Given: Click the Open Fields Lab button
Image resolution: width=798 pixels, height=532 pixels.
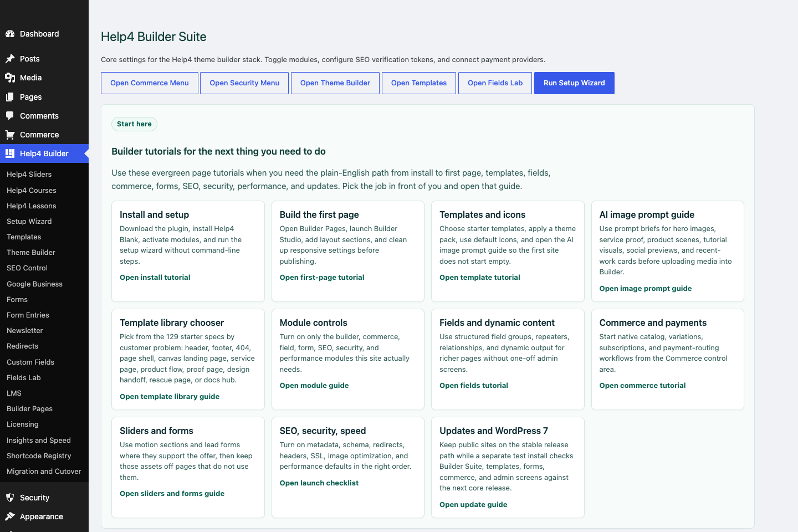Looking at the screenshot, I should [x=495, y=83].
